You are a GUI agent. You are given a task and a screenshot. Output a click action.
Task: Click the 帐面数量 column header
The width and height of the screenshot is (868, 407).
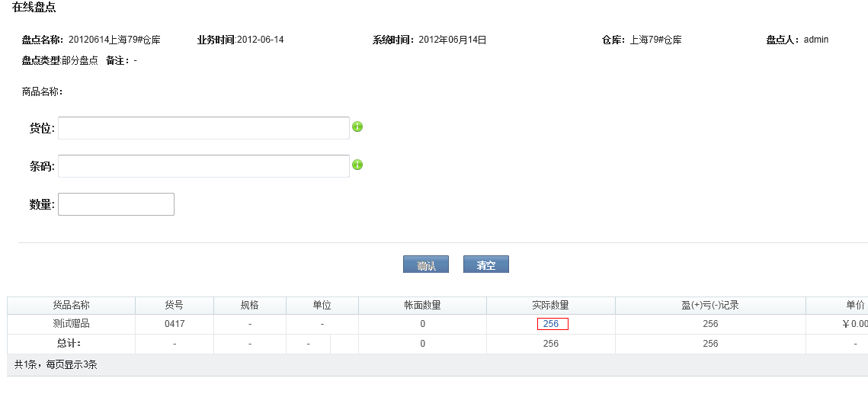click(422, 305)
